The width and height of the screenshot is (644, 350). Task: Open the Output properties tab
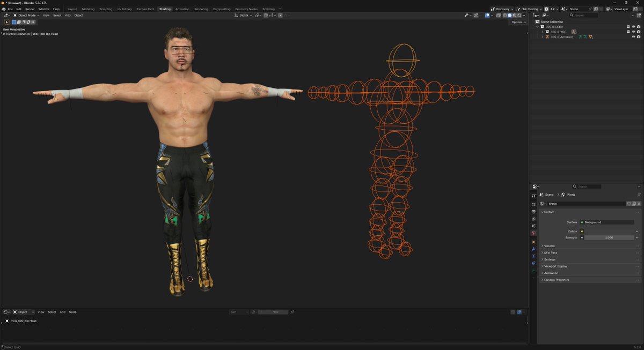coord(533,212)
